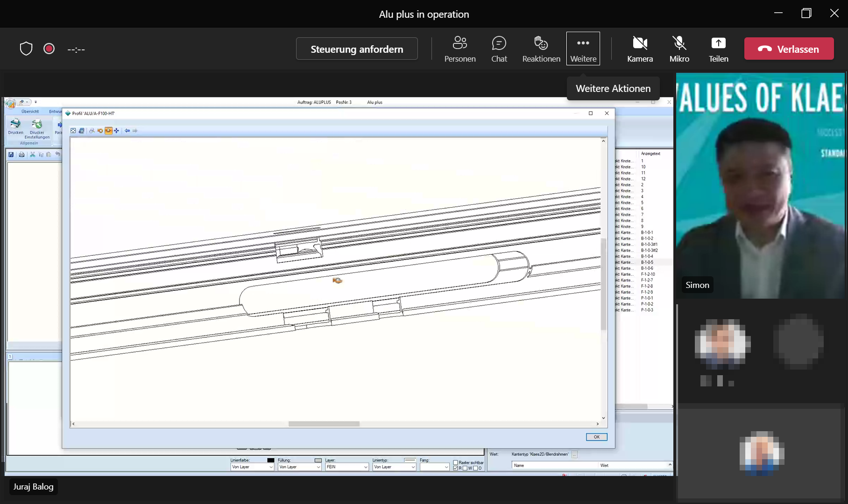
Task: Click the red recording indicator
Action: point(49,49)
